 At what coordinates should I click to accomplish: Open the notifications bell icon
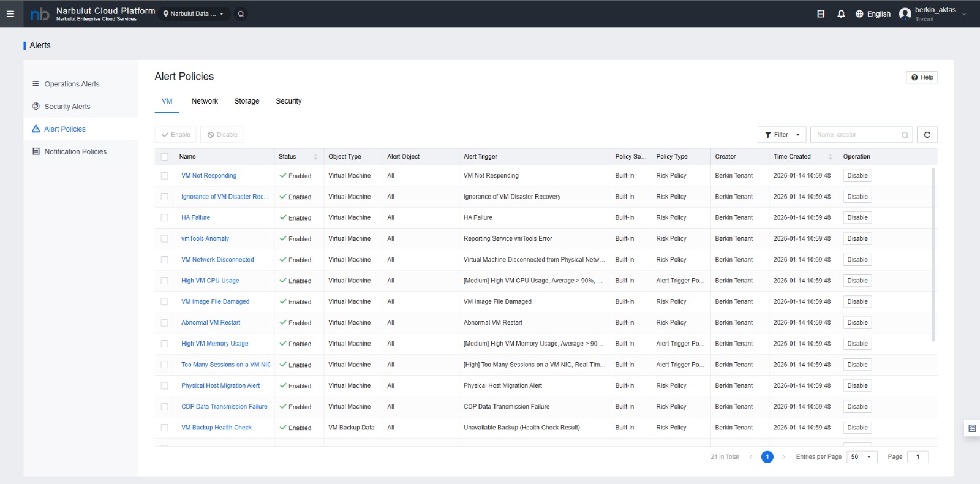coord(841,13)
